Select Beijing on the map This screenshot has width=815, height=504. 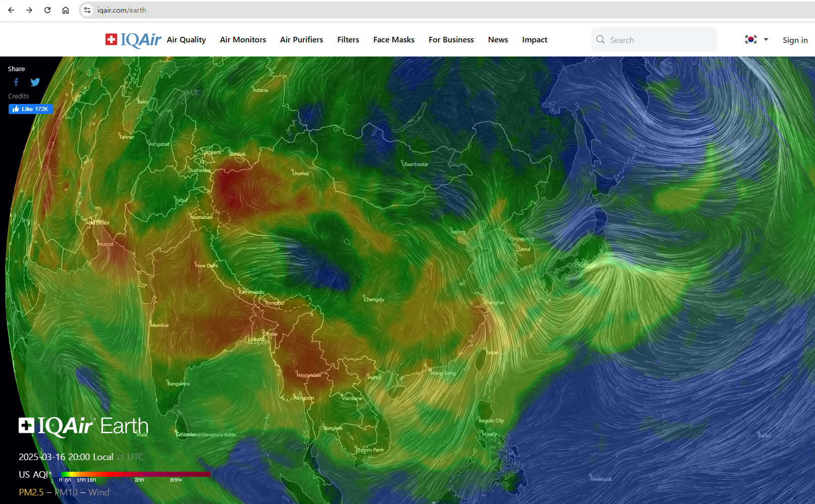point(458,232)
